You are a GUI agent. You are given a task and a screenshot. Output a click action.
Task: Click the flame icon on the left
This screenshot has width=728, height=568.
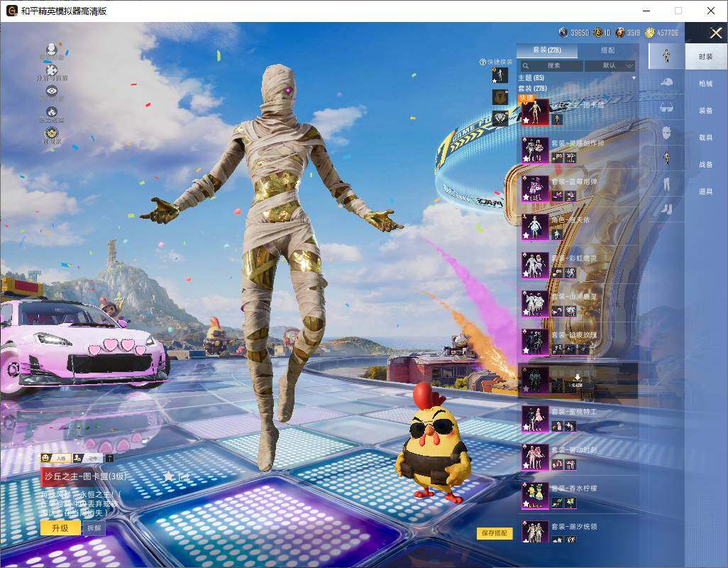[52, 112]
